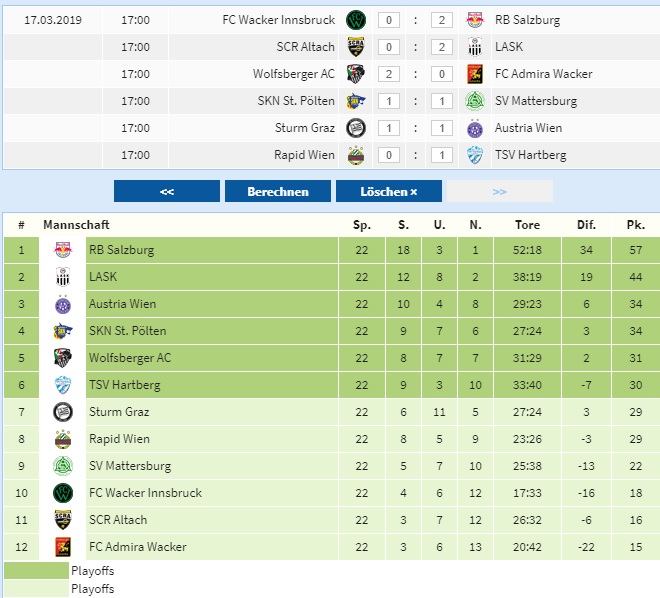Click SCR Altach crest in standings row 11
This screenshot has width=660, height=598.
pos(63,520)
